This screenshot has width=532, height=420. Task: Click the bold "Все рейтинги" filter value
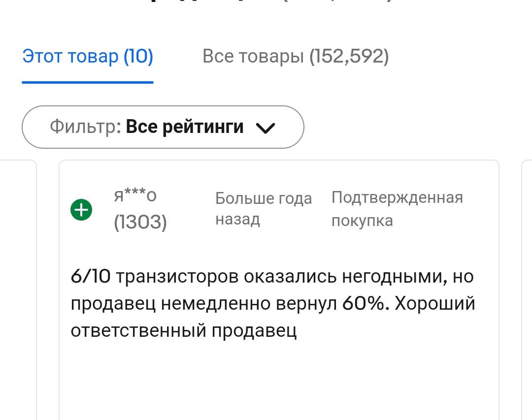(185, 127)
